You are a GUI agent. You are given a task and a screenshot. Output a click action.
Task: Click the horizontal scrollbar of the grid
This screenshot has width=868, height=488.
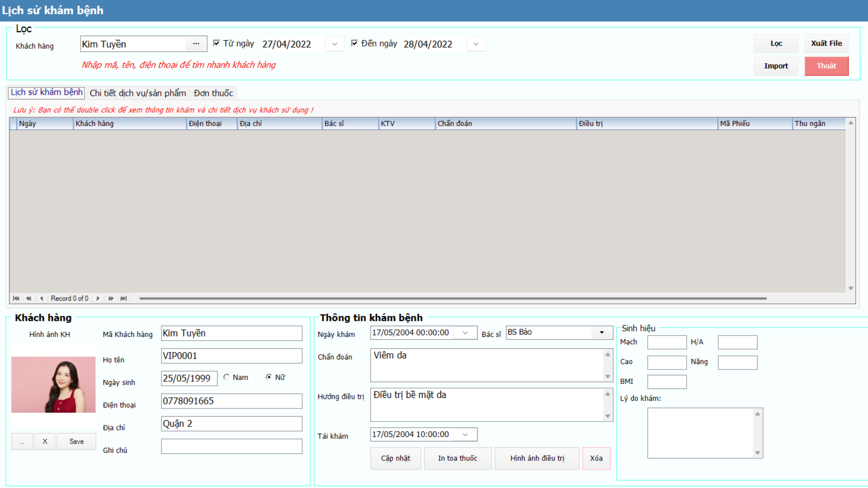[x=452, y=298]
